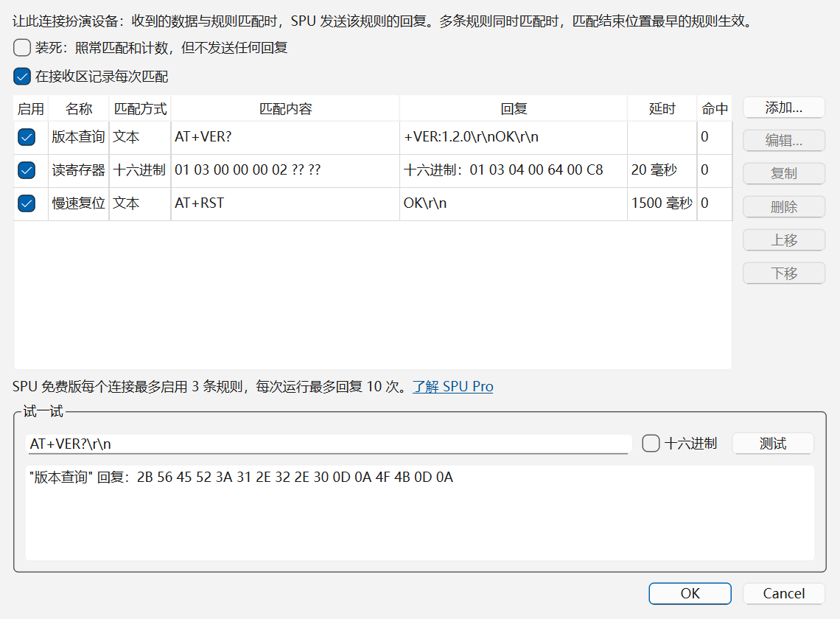Viewport: 840px width, 619px height.
Task: Sort by the 启用 column header
Action: click(30, 109)
